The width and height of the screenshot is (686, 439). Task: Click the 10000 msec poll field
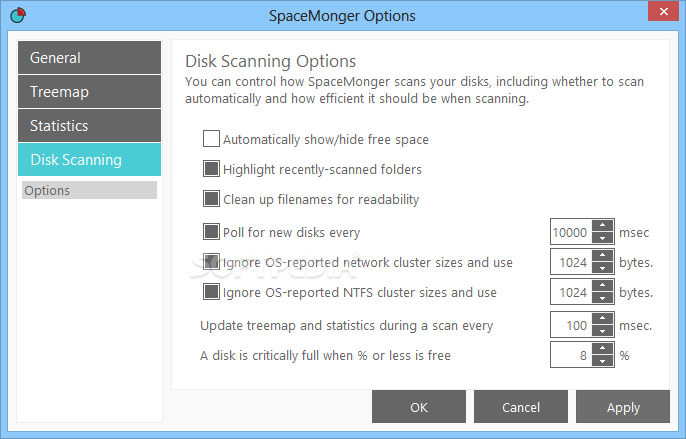[x=571, y=232]
